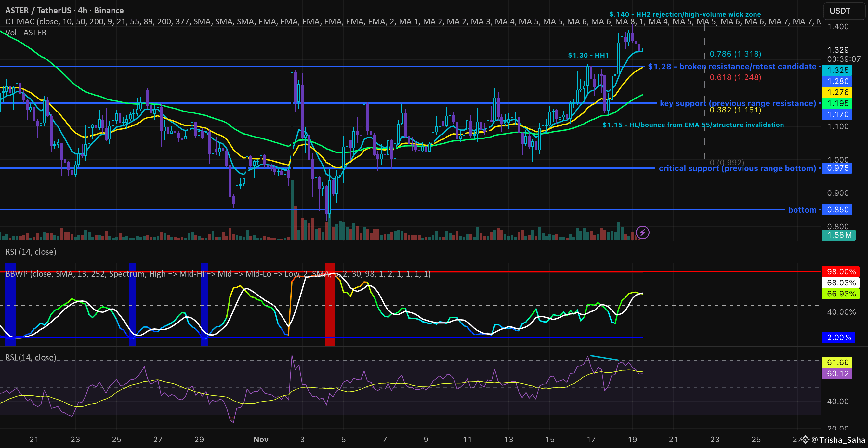Click the 1.325 cyan price label
This screenshot has width=868, height=448.
point(838,70)
